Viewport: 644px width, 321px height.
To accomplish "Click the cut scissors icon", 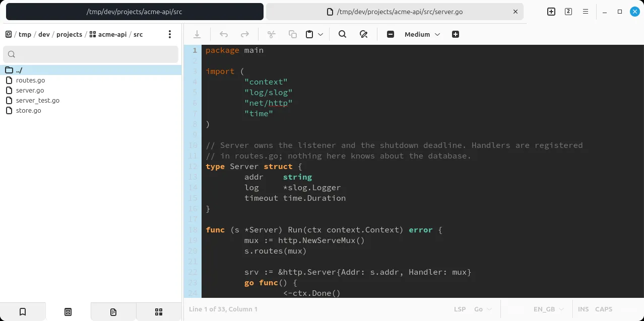I will pos(272,34).
